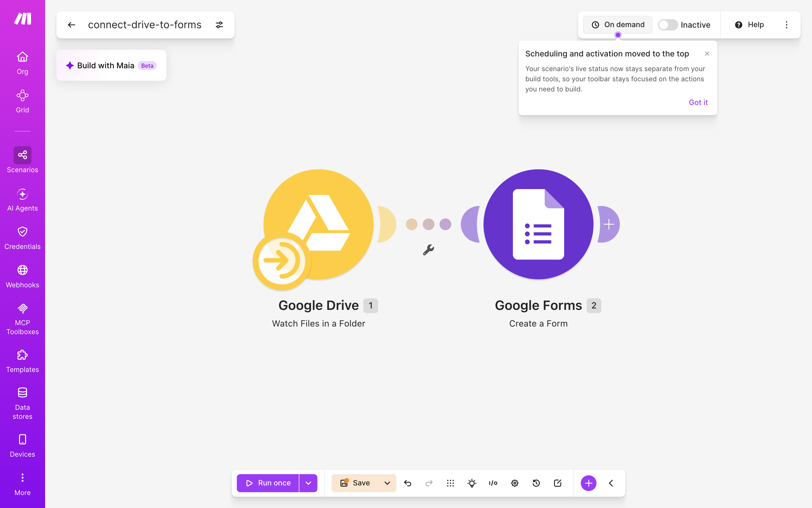The image size is (812, 508).
Task: Click the Help button
Action: click(x=749, y=25)
